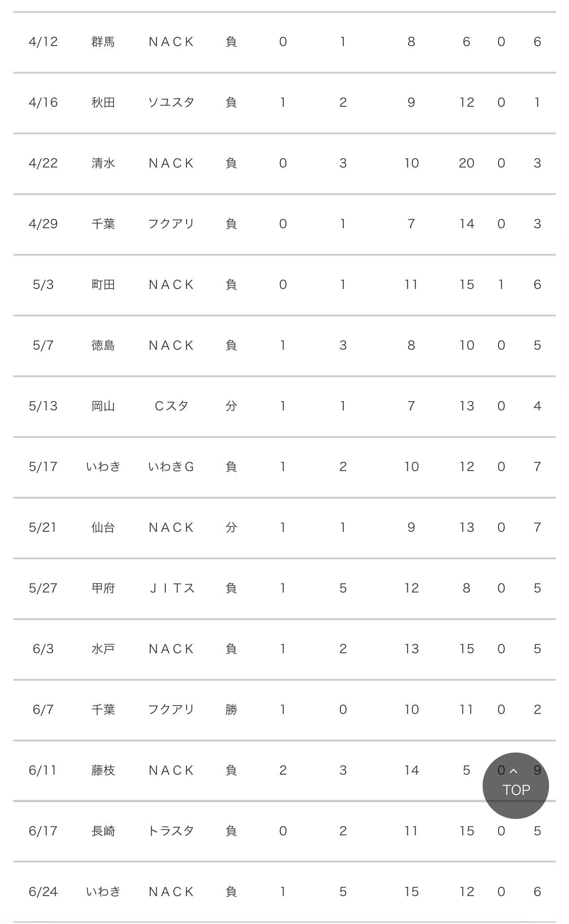The height and width of the screenshot is (924, 569).
Task: Tap the TOP scroll-to-top button
Action: point(515,785)
